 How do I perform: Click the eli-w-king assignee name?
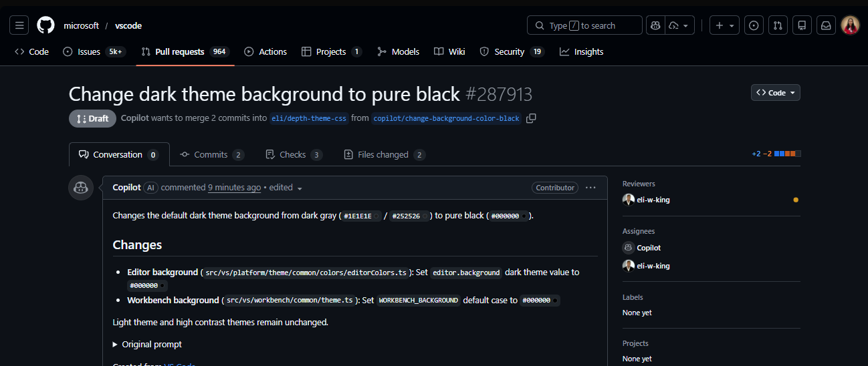pyautogui.click(x=653, y=266)
